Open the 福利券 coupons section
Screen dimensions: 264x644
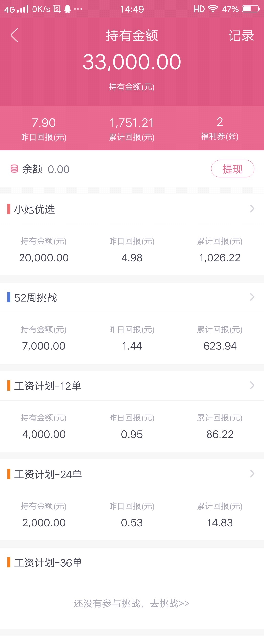tap(220, 128)
